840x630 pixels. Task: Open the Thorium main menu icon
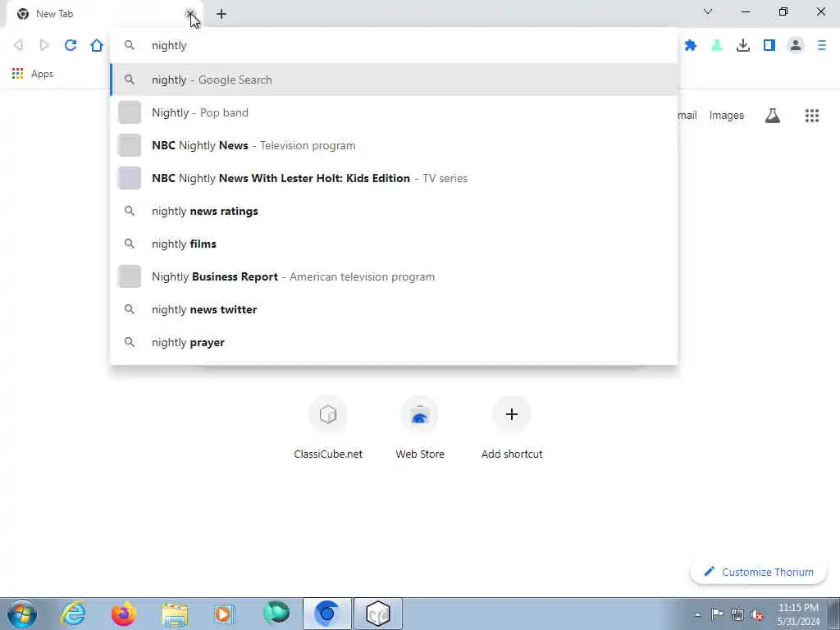(x=822, y=46)
